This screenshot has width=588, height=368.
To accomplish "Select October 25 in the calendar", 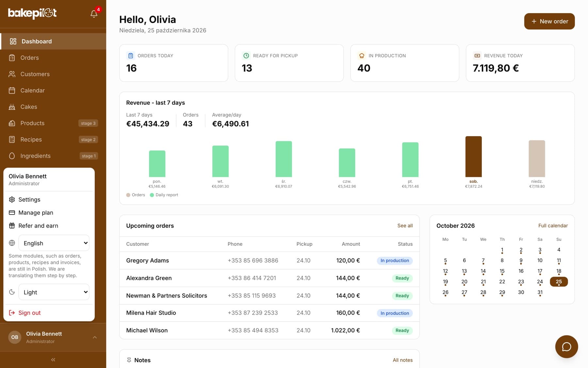I will [559, 282].
